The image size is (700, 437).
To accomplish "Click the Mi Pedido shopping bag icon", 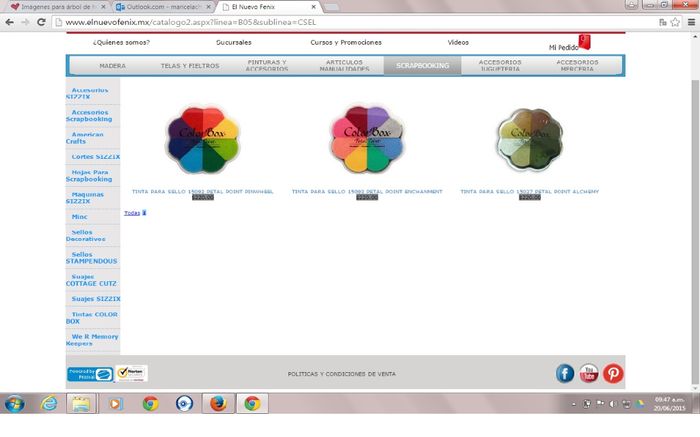I will [x=584, y=42].
